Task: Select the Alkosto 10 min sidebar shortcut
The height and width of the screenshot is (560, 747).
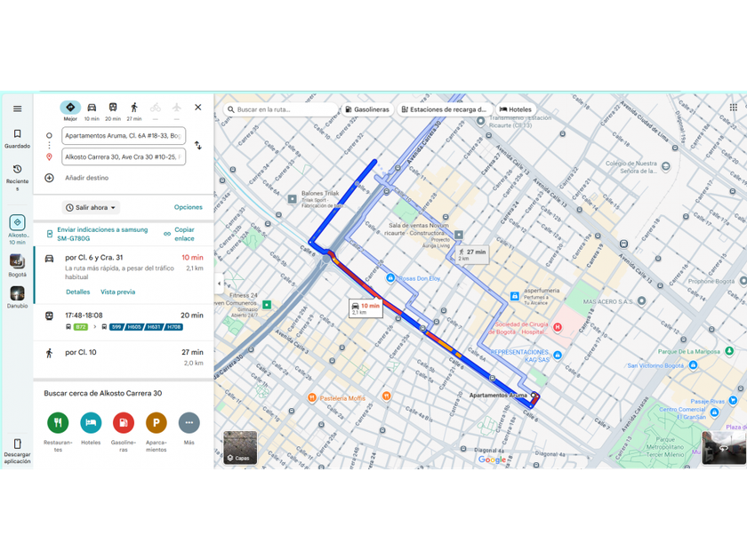Action: (17, 229)
